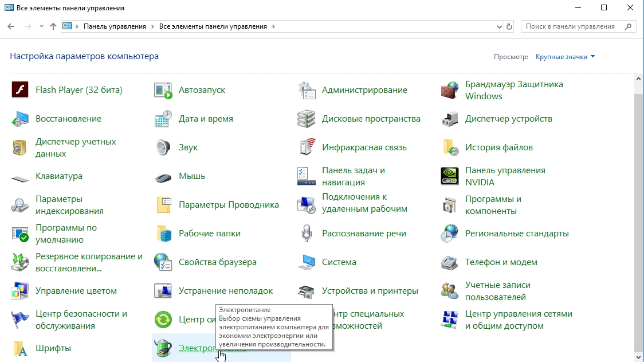644x362 pixels.
Task: Click the NVIDIA control panel icon
Action: pos(449,176)
